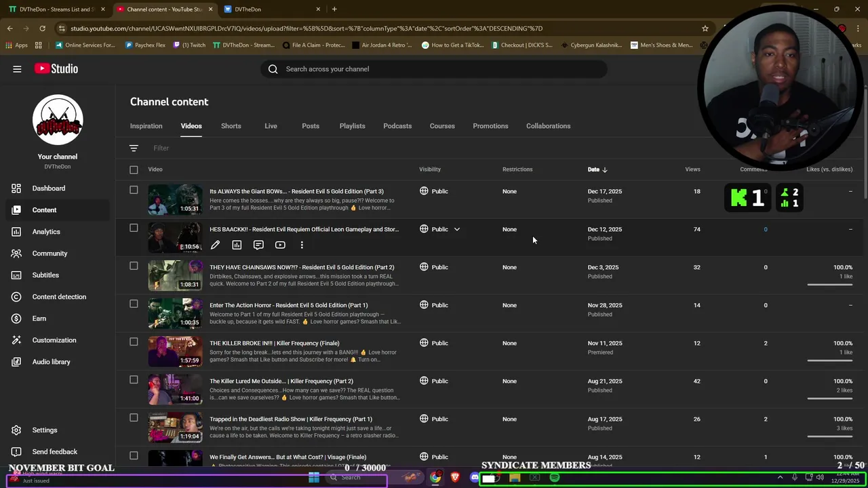Open the YouTube Studio hamburger menu
Viewport: 868px width, 488px height.
(x=17, y=68)
